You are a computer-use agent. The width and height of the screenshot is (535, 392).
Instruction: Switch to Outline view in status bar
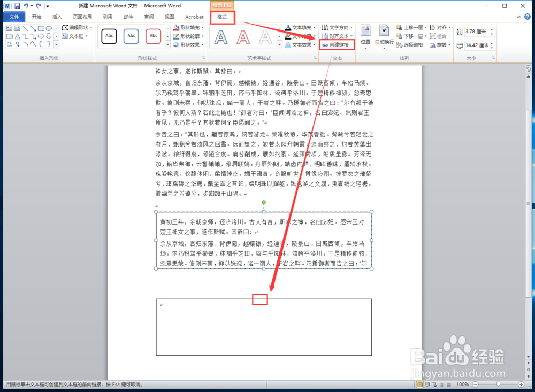441,385
